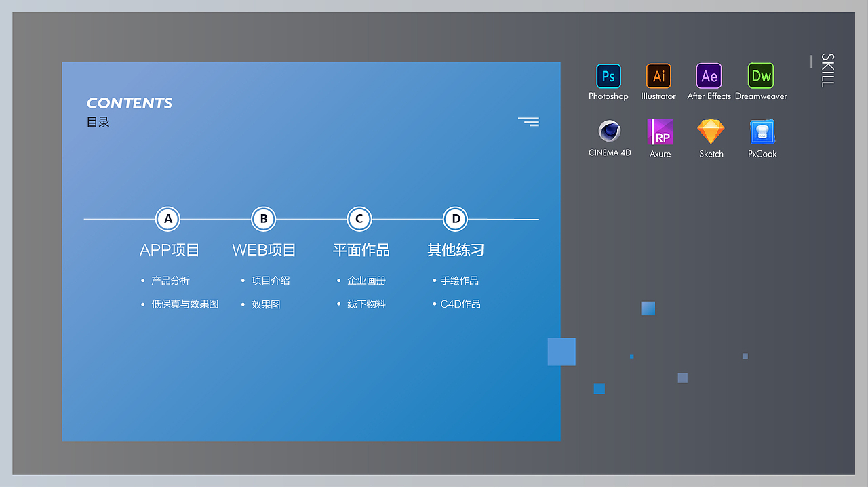Click the 产品分析 list item
Screen dimensions: 868x488
coord(170,280)
